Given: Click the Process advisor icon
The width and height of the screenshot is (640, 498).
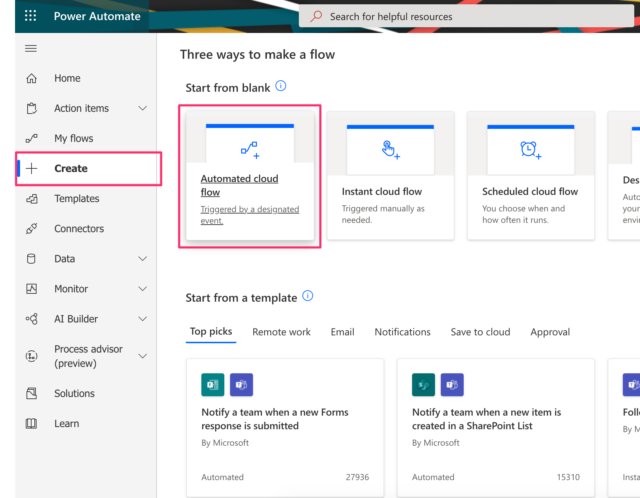Looking at the screenshot, I should [x=31, y=356].
